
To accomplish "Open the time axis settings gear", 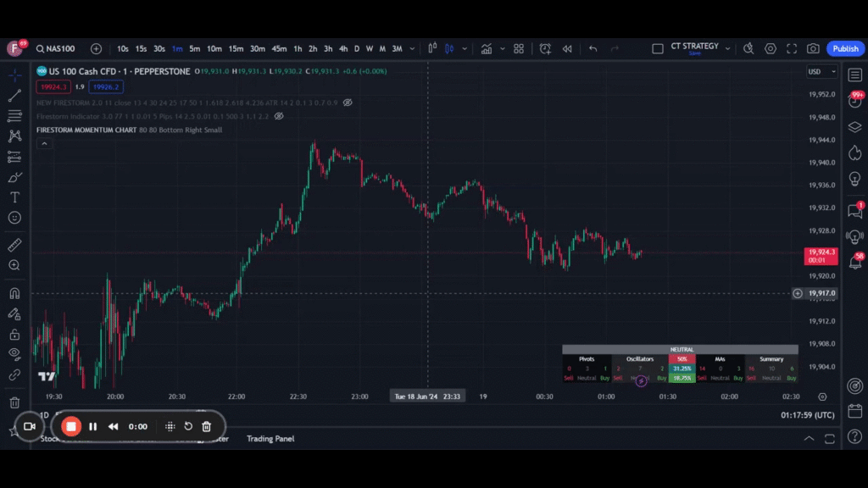I will pyautogui.click(x=822, y=396).
